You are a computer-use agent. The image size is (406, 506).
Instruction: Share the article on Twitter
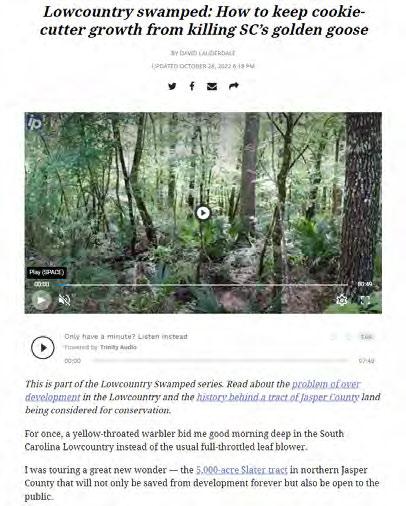point(172,86)
